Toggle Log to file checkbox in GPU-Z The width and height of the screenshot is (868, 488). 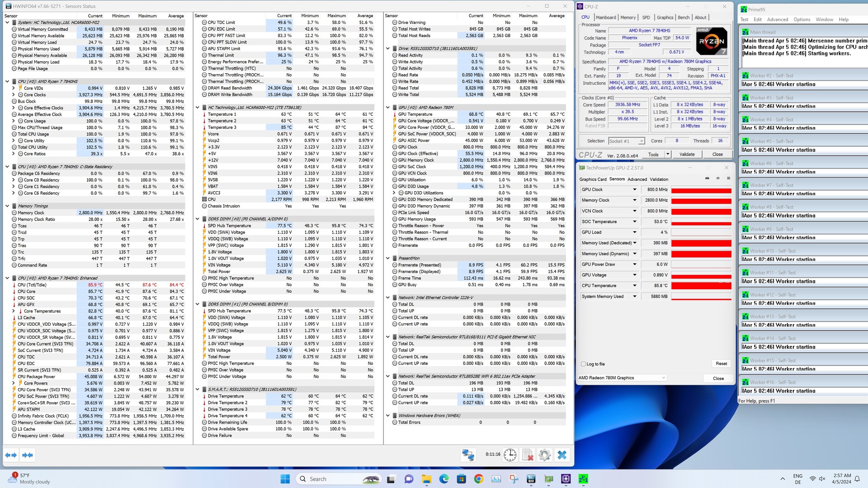[583, 364]
